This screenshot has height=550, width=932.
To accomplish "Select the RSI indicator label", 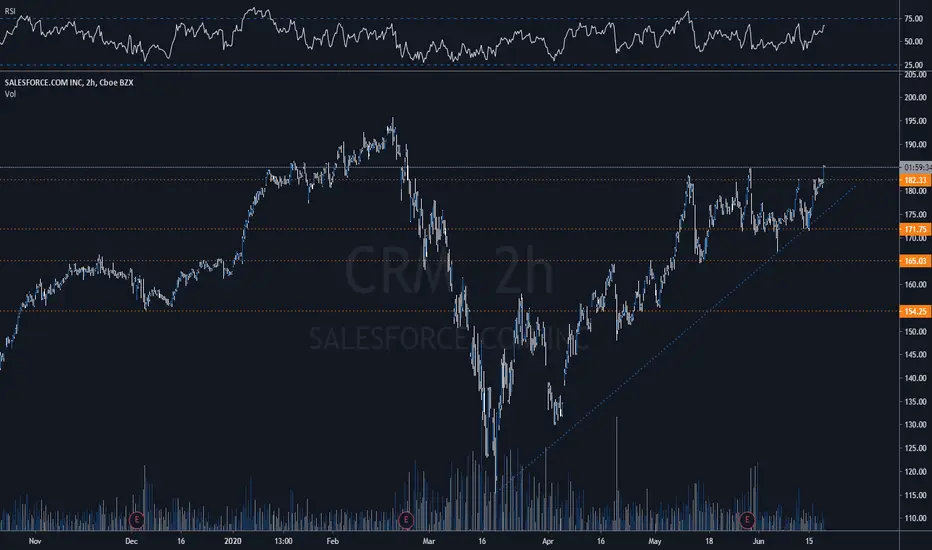I will tap(10, 11).
